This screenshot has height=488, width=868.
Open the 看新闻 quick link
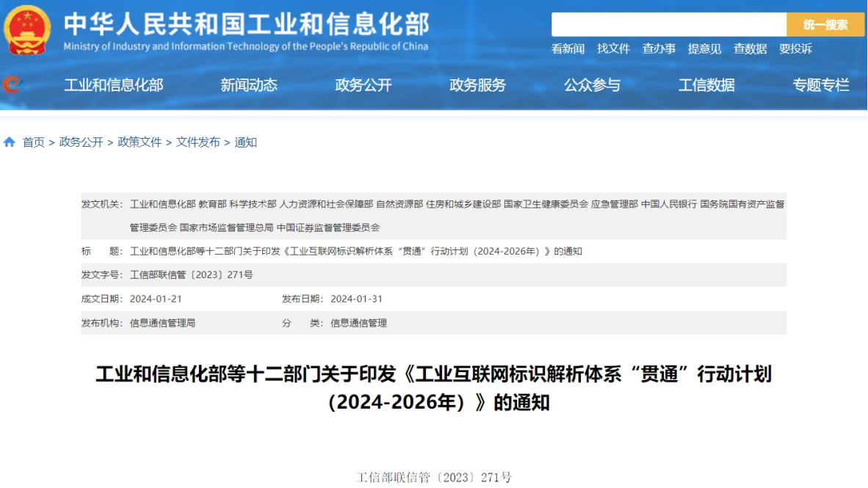[568, 48]
